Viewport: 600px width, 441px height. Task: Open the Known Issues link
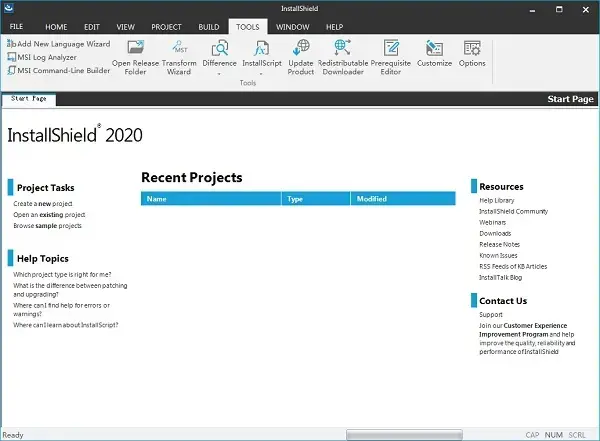point(498,255)
